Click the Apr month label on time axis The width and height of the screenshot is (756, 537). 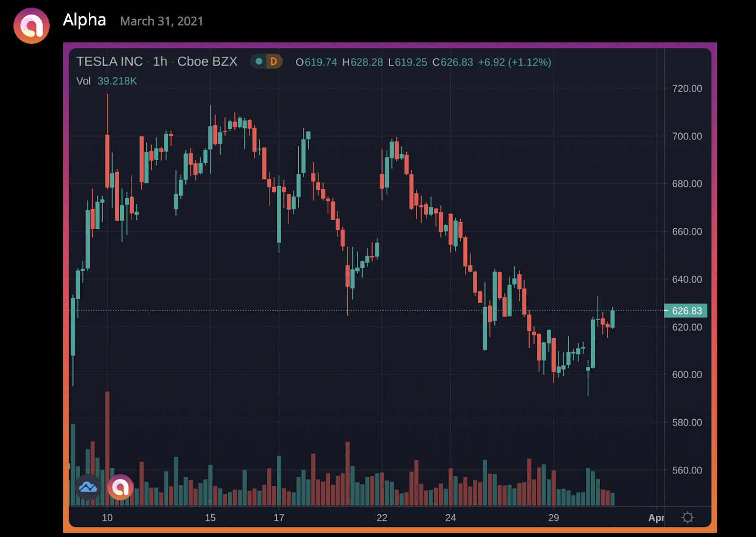(x=656, y=518)
